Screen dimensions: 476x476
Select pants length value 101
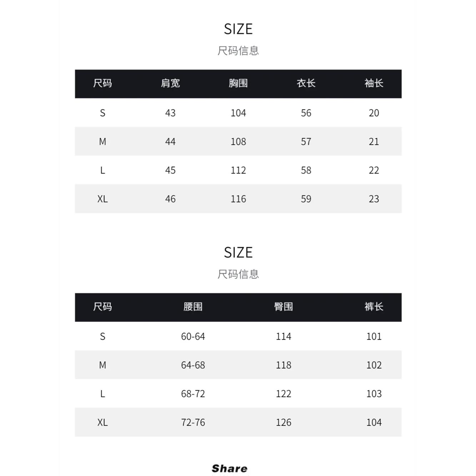[x=374, y=336]
